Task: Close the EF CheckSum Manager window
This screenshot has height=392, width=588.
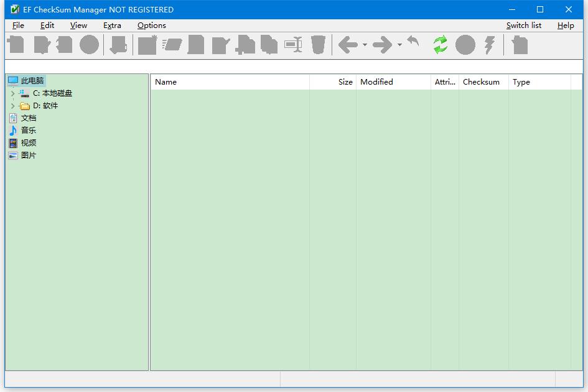Action: (569, 9)
